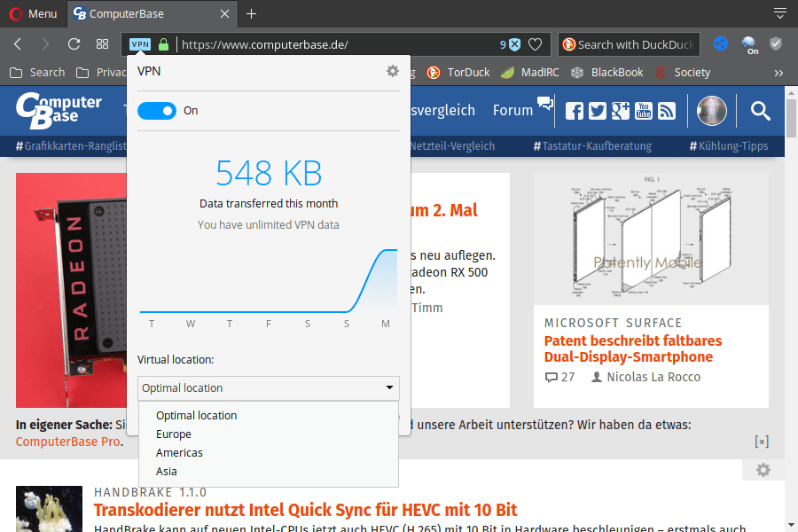798x532 pixels.
Task: Open a new tab with plus button
Action: click(x=251, y=14)
